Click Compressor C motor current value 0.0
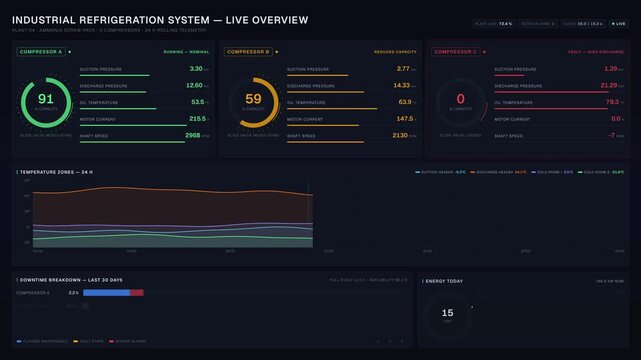The image size is (641, 360). (616, 119)
